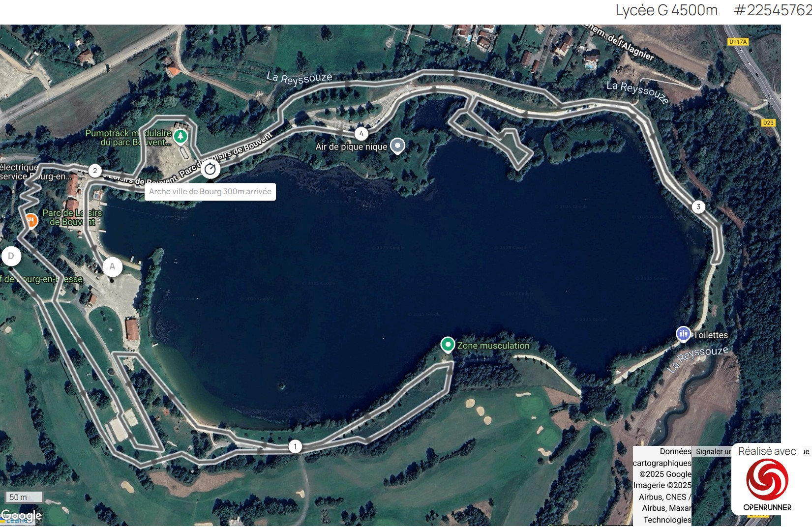
Task: Click the Arche ville de Bourg tooltip
Action: (x=210, y=192)
